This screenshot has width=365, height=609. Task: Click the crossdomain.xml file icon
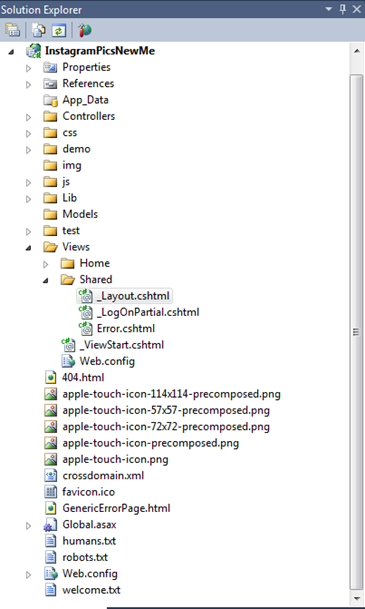[50, 475]
